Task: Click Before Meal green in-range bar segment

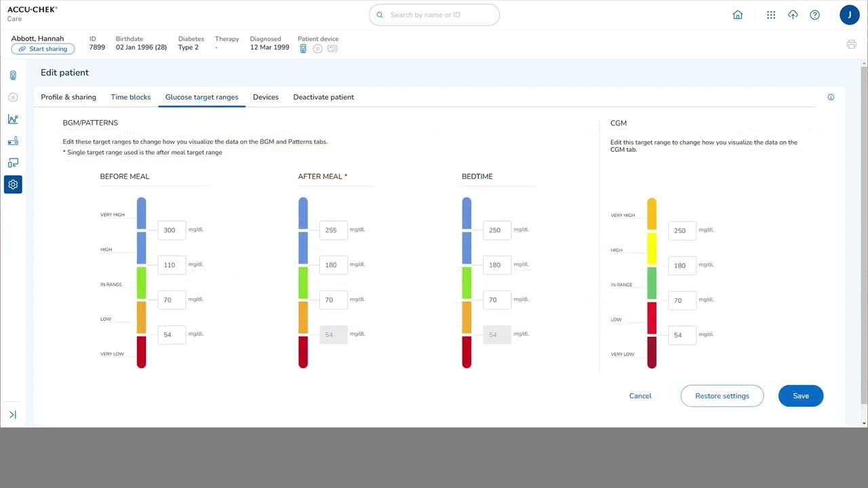Action: [141, 283]
